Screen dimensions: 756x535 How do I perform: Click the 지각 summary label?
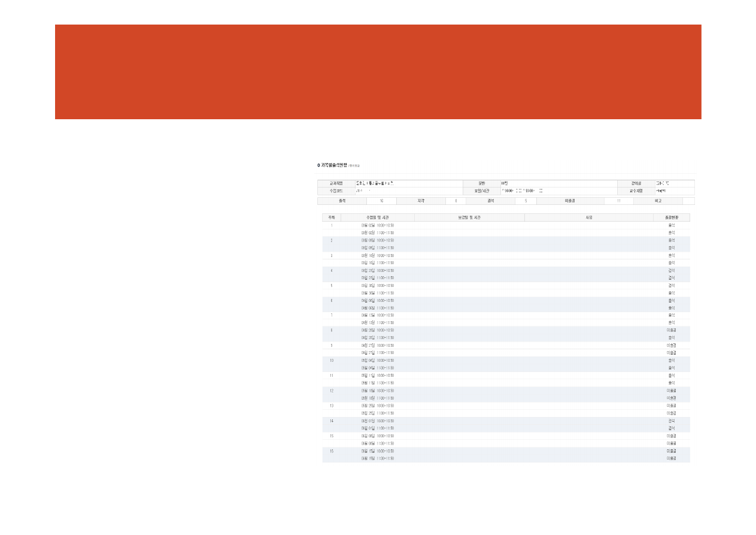coord(421,201)
